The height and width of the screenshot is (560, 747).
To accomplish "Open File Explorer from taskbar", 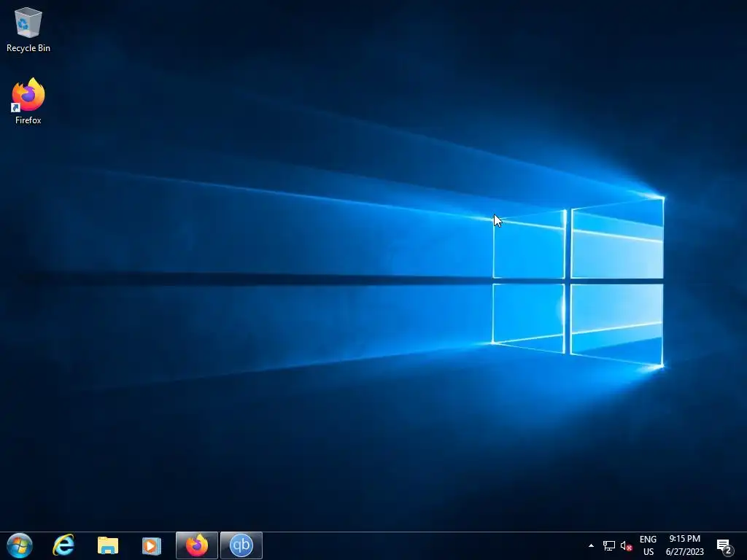I will pyautogui.click(x=108, y=545).
